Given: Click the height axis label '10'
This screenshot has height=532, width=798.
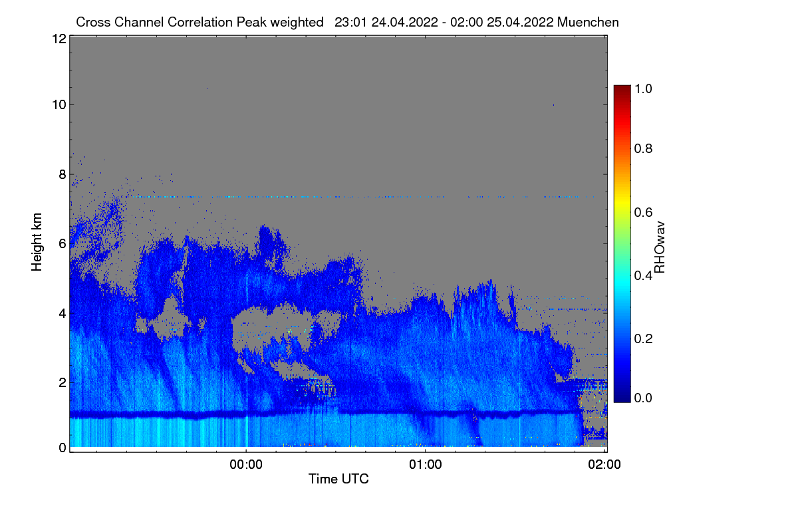Looking at the screenshot, I should [58, 104].
